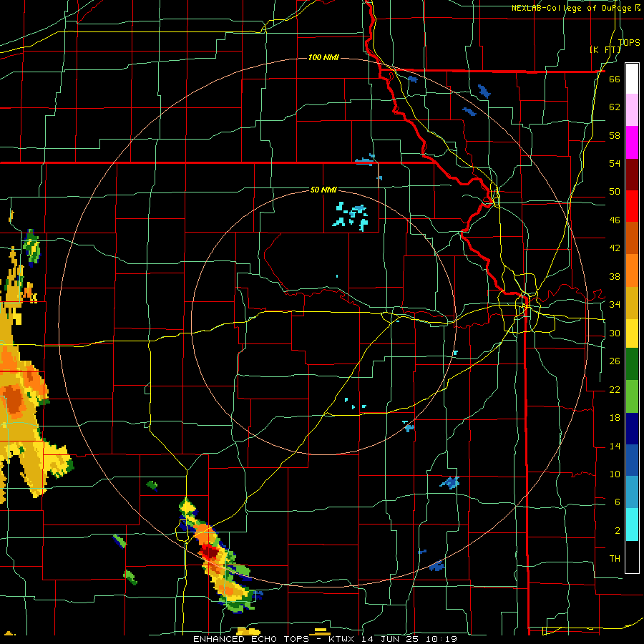Image resolution: width=644 pixels, height=644 pixels.
Task: Pick the magenta legend color band
Action: [x=632, y=142]
